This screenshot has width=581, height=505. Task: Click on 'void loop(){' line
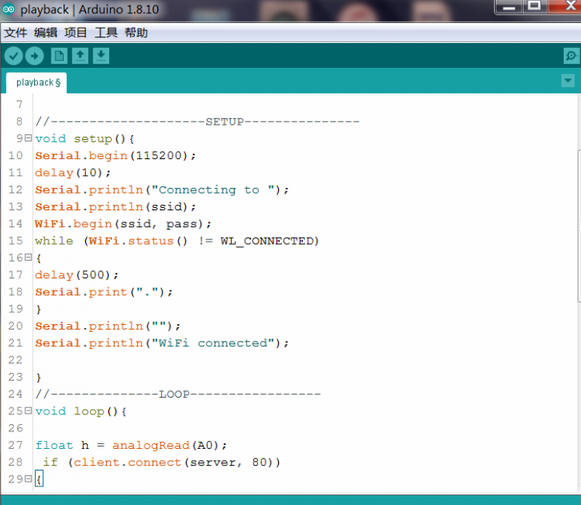tap(81, 411)
